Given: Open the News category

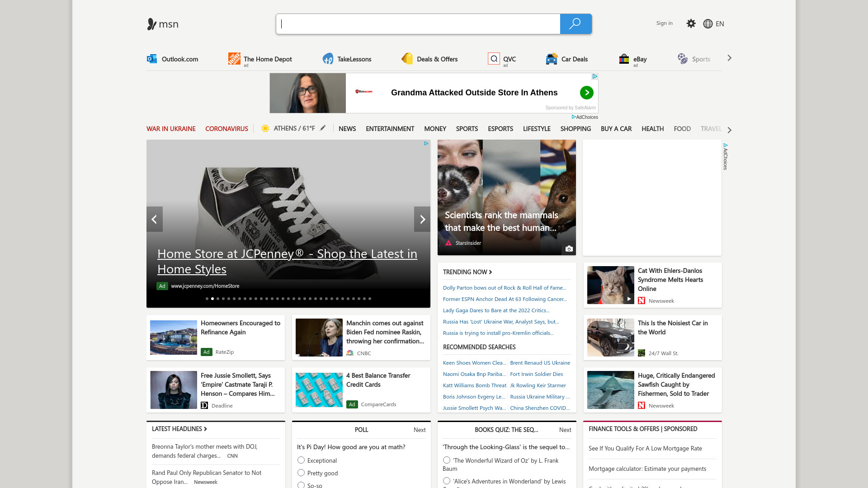Looking at the screenshot, I should click(347, 129).
